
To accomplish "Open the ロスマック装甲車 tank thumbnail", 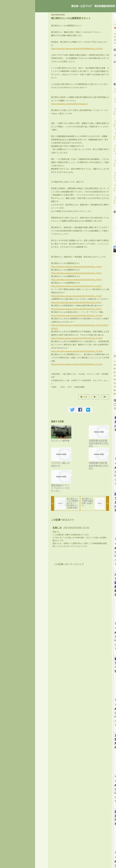I will 61,432.
